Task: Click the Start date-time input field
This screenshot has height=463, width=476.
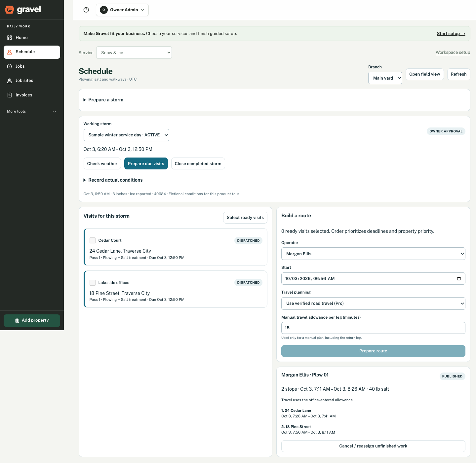Action: pos(373,278)
